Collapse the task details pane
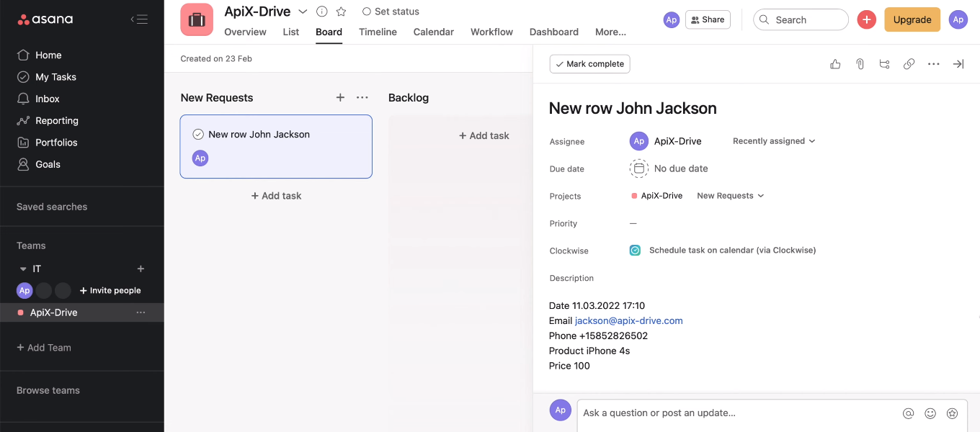The width and height of the screenshot is (980, 432). (x=958, y=64)
